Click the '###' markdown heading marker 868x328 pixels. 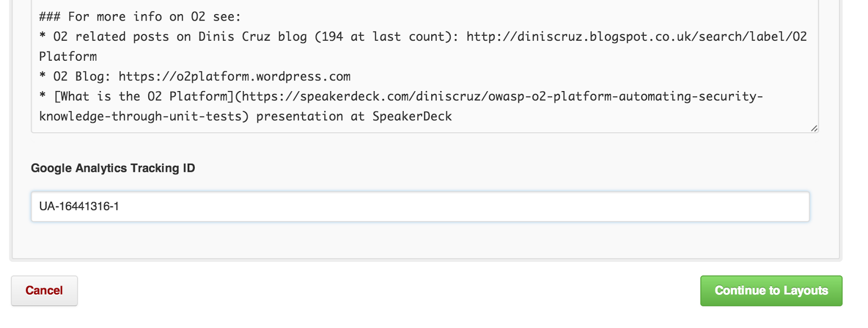tap(49, 17)
